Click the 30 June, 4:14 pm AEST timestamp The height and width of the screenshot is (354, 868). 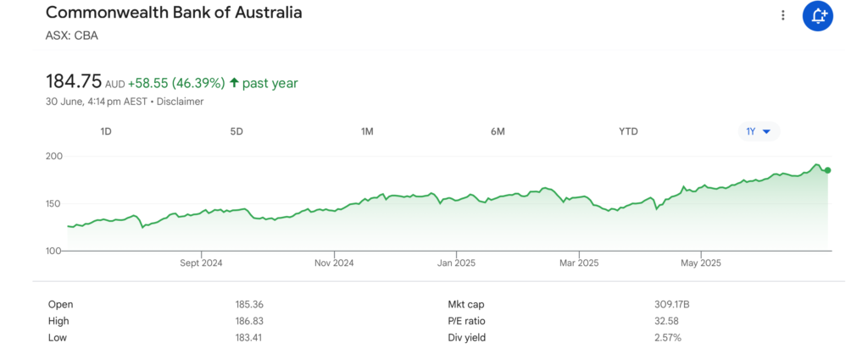(x=97, y=102)
